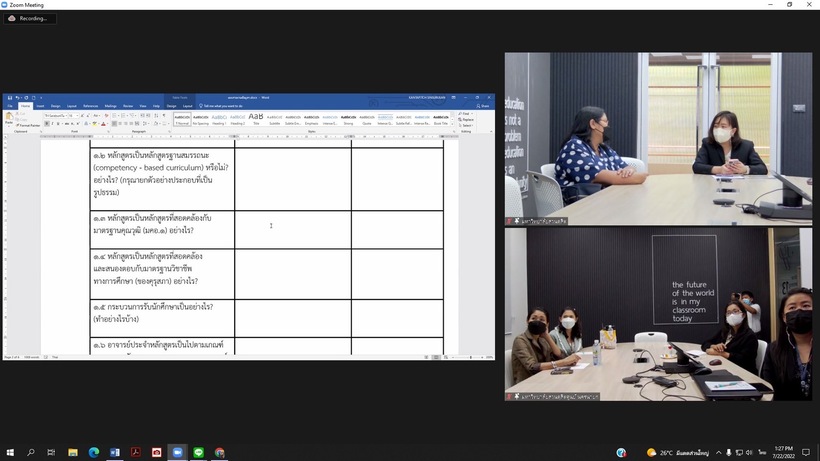This screenshot has height=461, width=820.
Task: Click Tell me what you want to do
Action: pyautogui.click(x=221, y=106)
